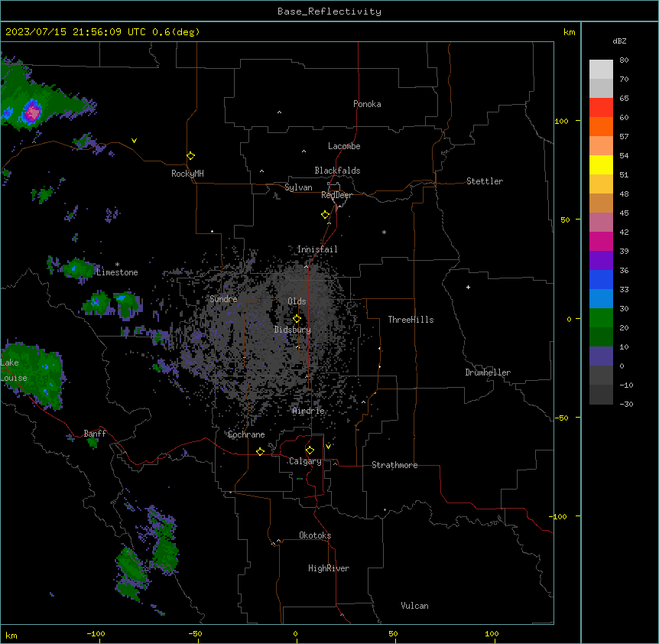The width and height of the screenshot is (659, 644).
Task: Pick the bright yellow legend swatch
Action: 601,164
